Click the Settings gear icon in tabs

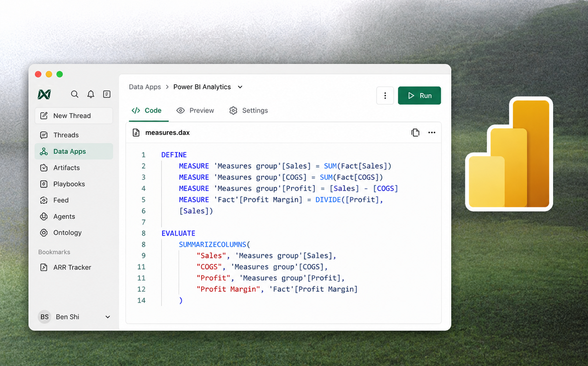[233, 111]
